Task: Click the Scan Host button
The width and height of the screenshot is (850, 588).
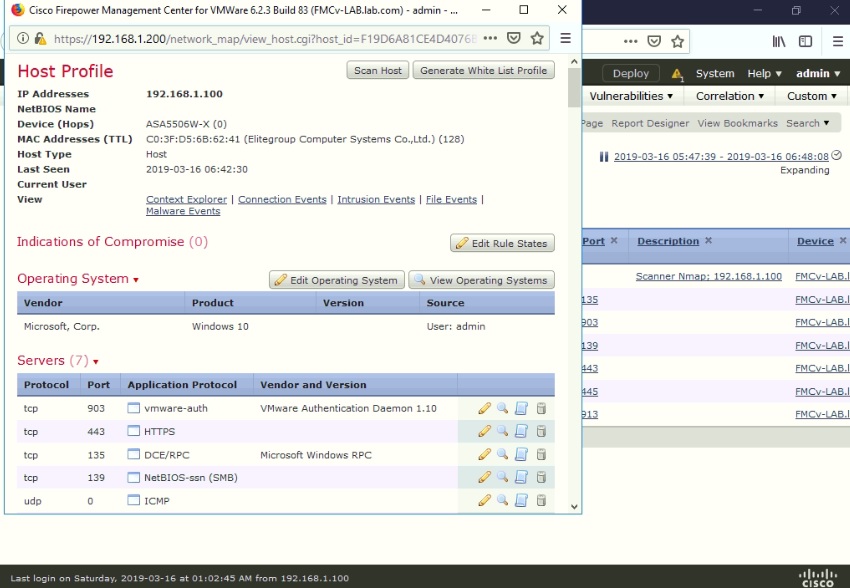Action: point(378,70)
